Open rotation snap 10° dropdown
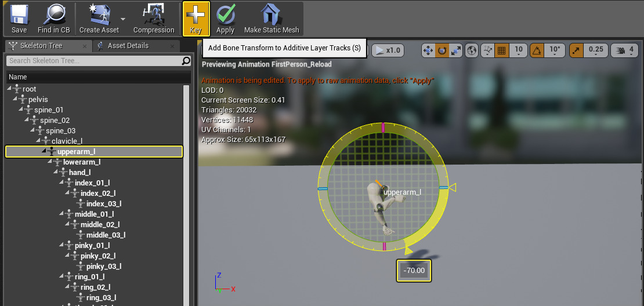Viewport: 644px width, 306px height. pyautogui.click(x=555, y=50)
